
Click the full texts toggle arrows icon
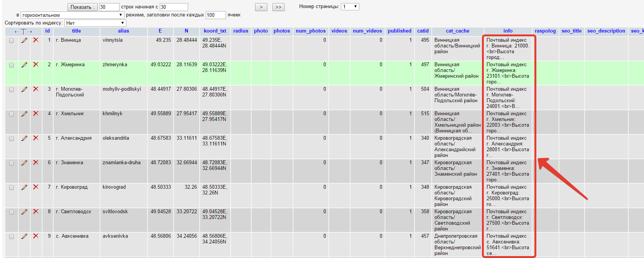[23, 31]
